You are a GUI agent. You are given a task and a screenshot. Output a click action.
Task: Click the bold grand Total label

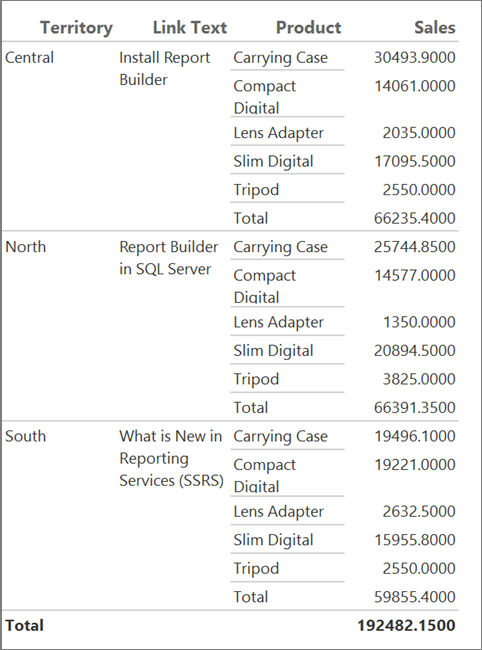point(24,626)
